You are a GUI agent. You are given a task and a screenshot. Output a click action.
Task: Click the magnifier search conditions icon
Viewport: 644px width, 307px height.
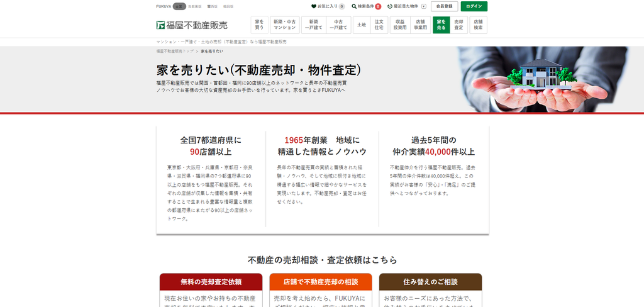[x=354, y=6]
